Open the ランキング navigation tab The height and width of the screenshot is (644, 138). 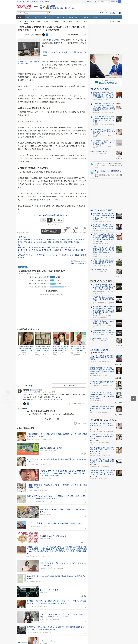(86, 17)
